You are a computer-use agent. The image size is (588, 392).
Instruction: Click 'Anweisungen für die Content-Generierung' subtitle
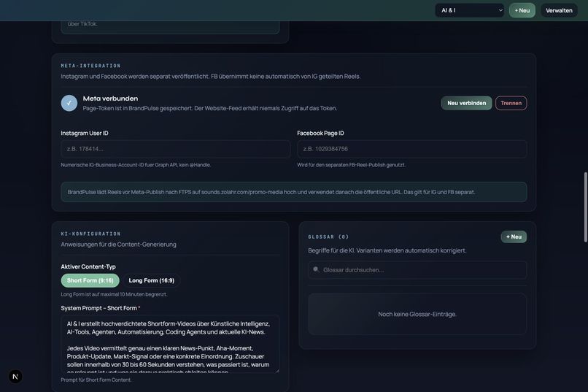tap(118, 245)
